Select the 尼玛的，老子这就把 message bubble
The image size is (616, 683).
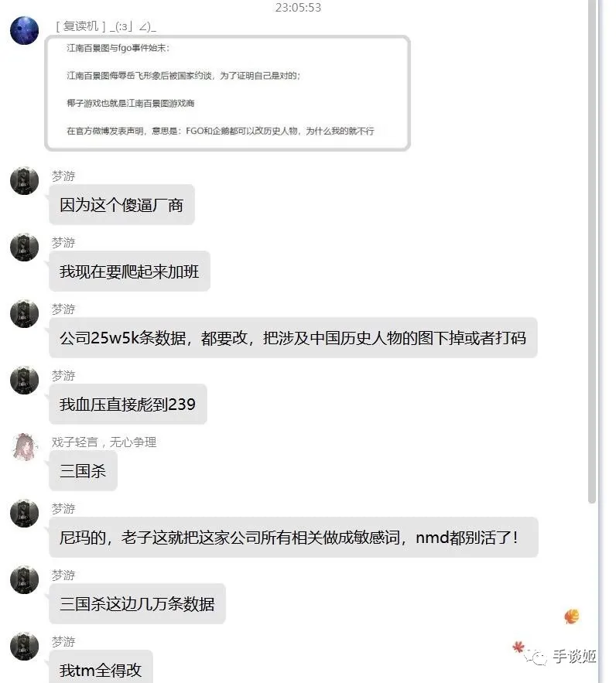coord(293,538)
